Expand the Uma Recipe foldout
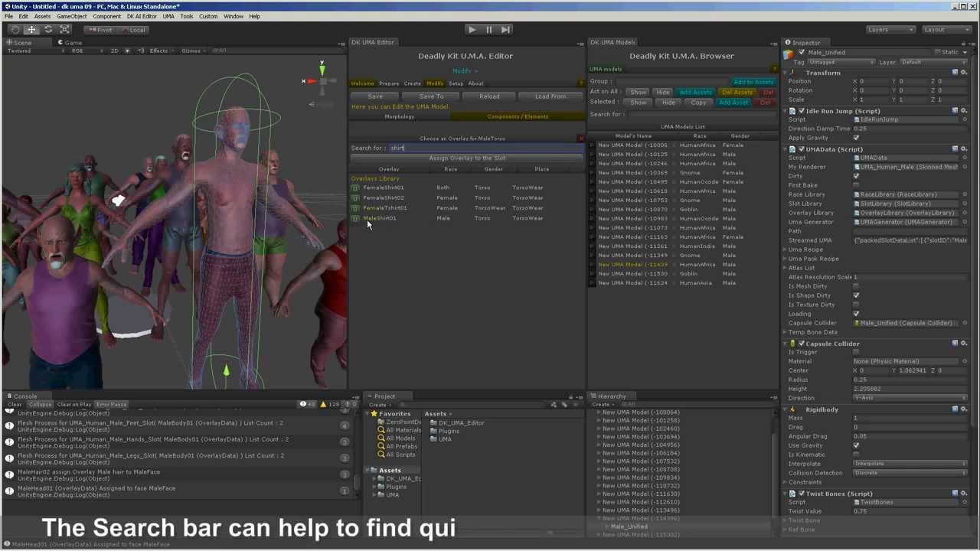980x551 pixels. coord(786,249)
